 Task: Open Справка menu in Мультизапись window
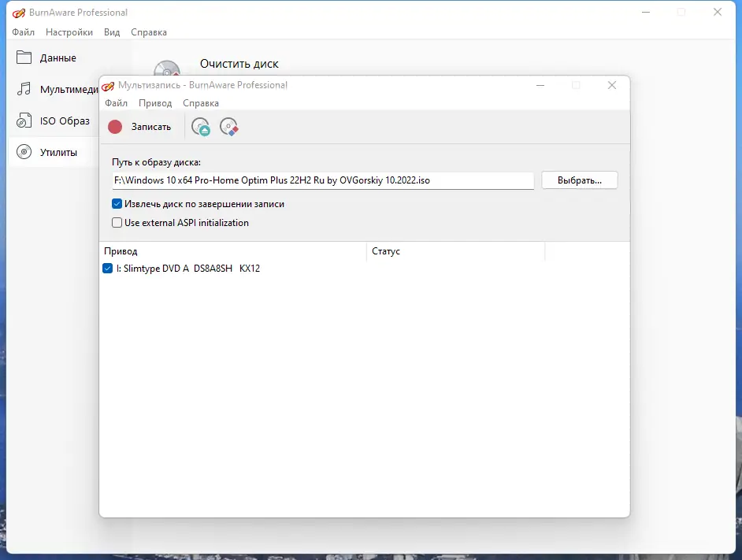201,103
